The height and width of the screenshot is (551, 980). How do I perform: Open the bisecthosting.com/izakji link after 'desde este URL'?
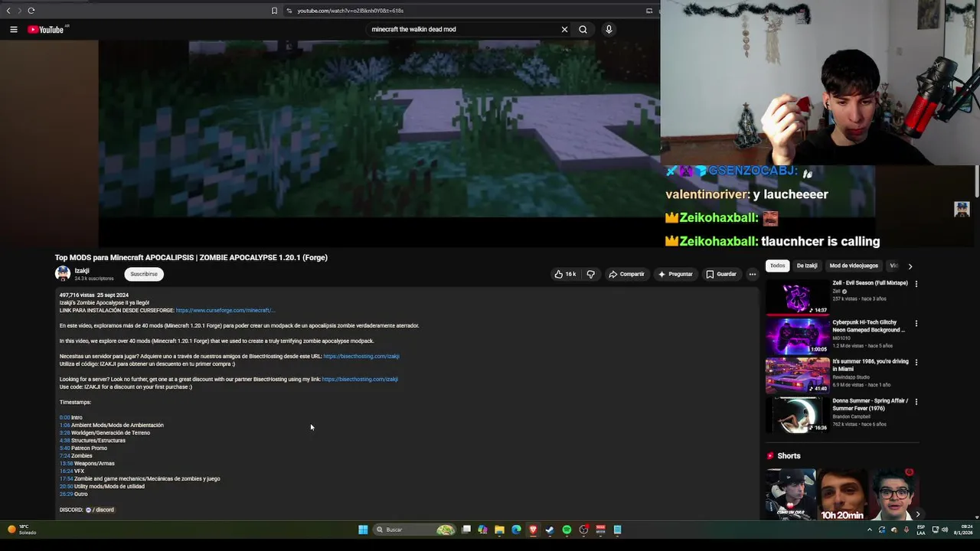pos(361,356)
